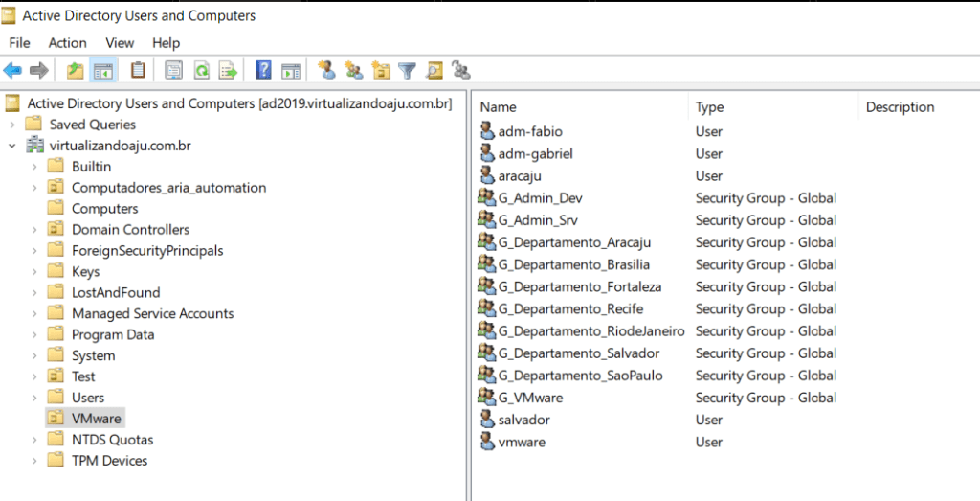Open the View menu
Image resolution: width=980 pixels, height=501 pixels.
tap(120, 43)
